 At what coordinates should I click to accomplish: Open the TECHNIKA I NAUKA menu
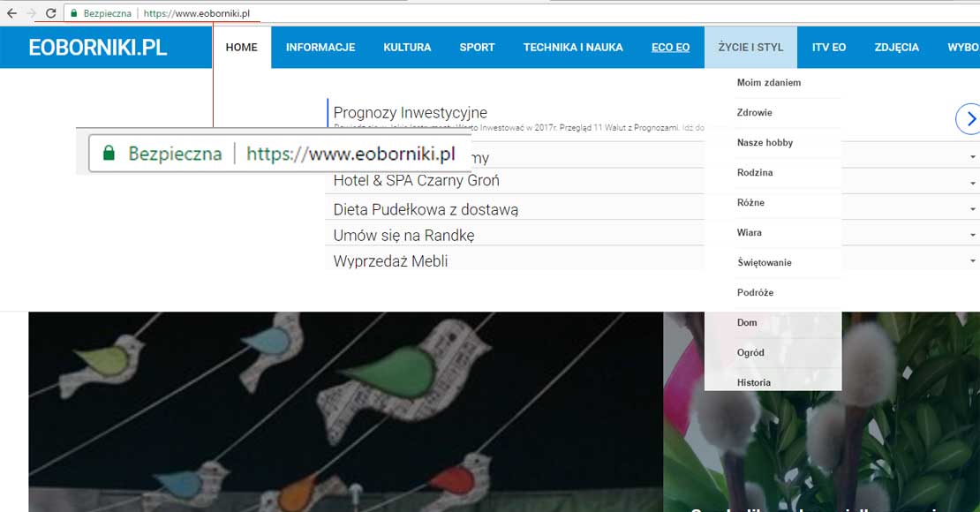click(x=573, y=48)
